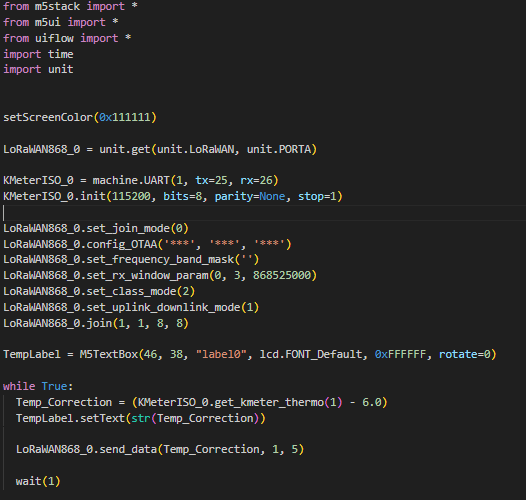Click the LoRaWAN868_0.join(1, 1, 8, 8) line
This screenshot has width=526, height=500.
click(96, 323)
